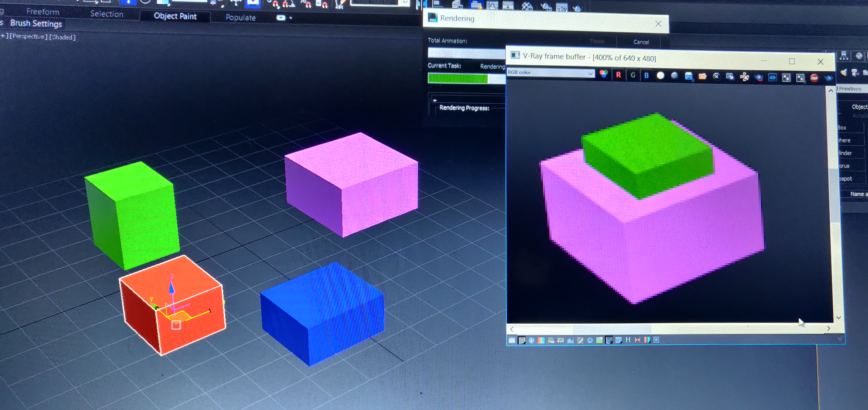Image resolution: width=868 pixels, height=410 pixels.
Task: Click the Track mouse while rendering icon
Action: click(744, 77)
